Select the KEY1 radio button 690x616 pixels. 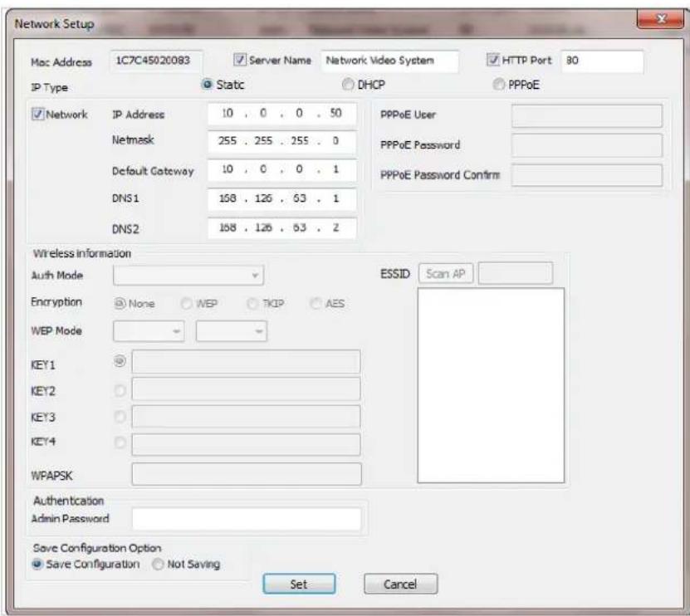120,361
